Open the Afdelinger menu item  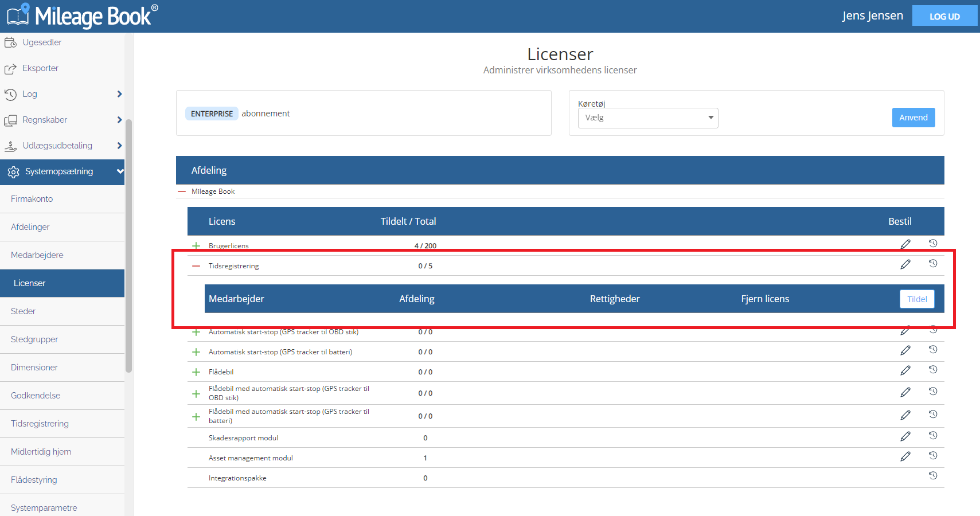pyautogui.click(x=62, y=227)
